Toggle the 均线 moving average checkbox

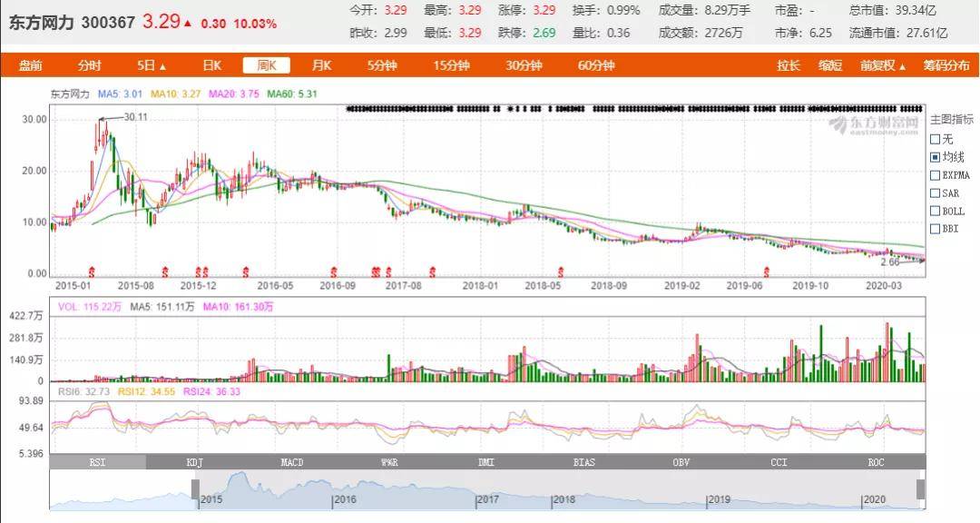coord(935,157)
